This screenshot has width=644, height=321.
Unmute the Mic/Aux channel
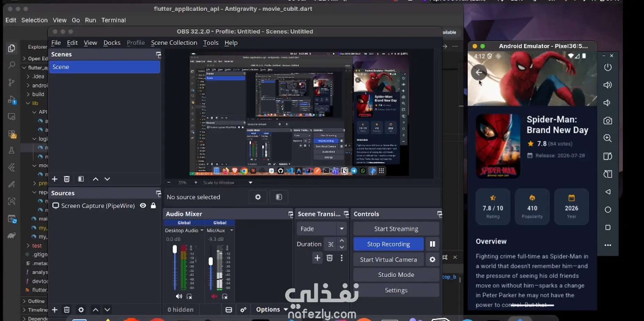[x=214, y=296]
